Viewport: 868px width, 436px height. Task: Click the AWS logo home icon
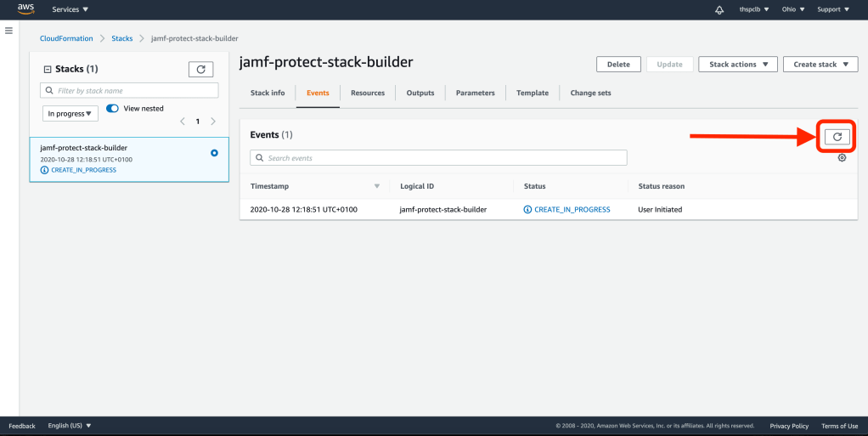[25, 9]
